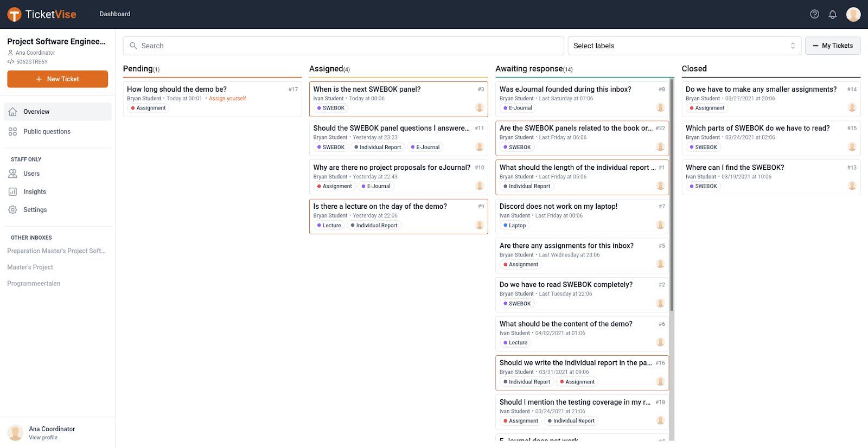The width and height of the screenshot is (868, 448).
Task: Click the user avatar in top bar
Action: (x=853, y=15)
